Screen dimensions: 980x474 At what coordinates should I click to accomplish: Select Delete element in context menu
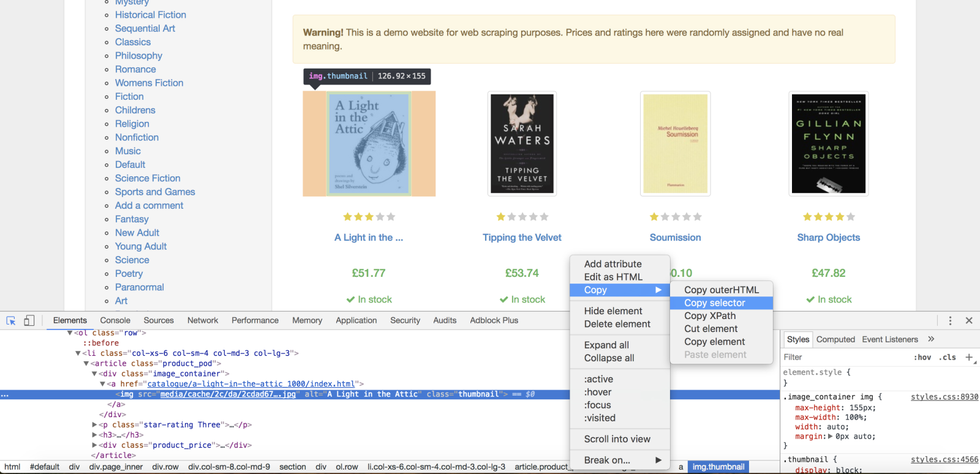tap(619, 324)
